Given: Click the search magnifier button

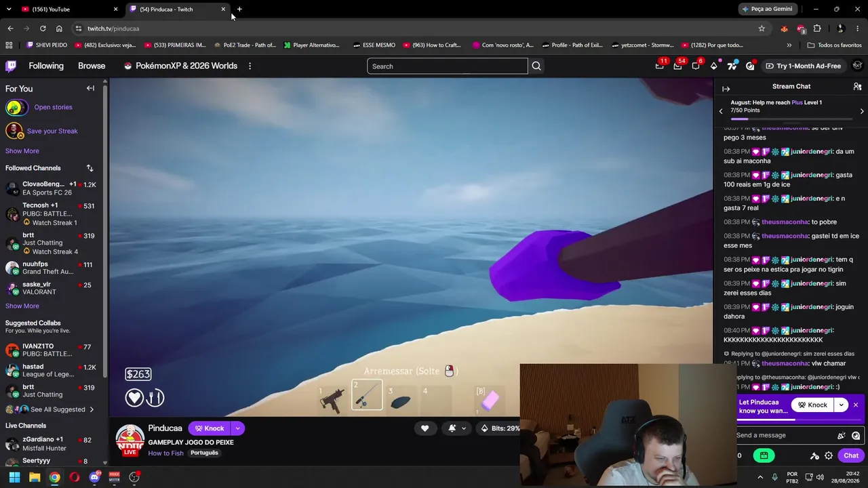Looking at the screenshot, I should coord(536,66).
